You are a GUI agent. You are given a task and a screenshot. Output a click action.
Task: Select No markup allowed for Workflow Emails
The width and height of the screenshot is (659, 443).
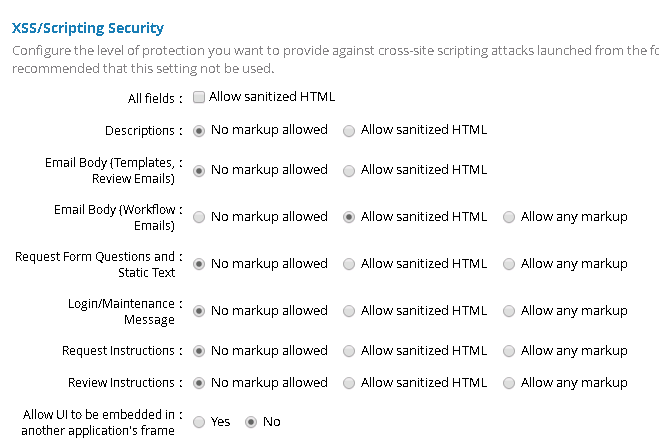199,217
